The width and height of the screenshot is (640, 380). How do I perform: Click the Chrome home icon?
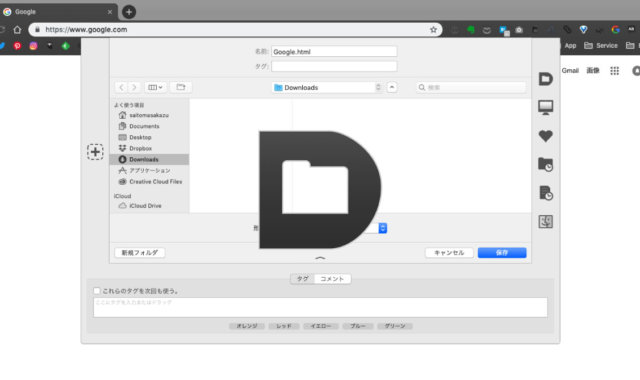click(17, 29)
